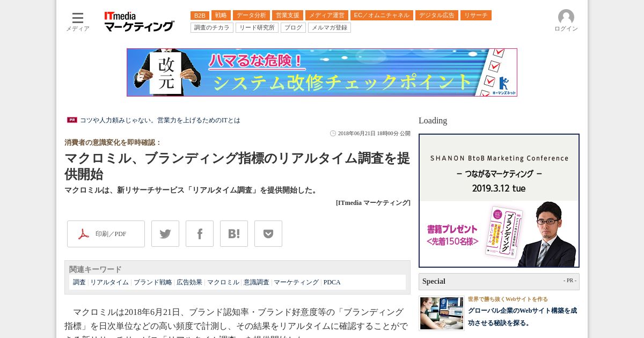Screen dimensions: 644x338
Task: Select the マーケティング keyword
Action: pyautogui.click(x=296, y=282)
